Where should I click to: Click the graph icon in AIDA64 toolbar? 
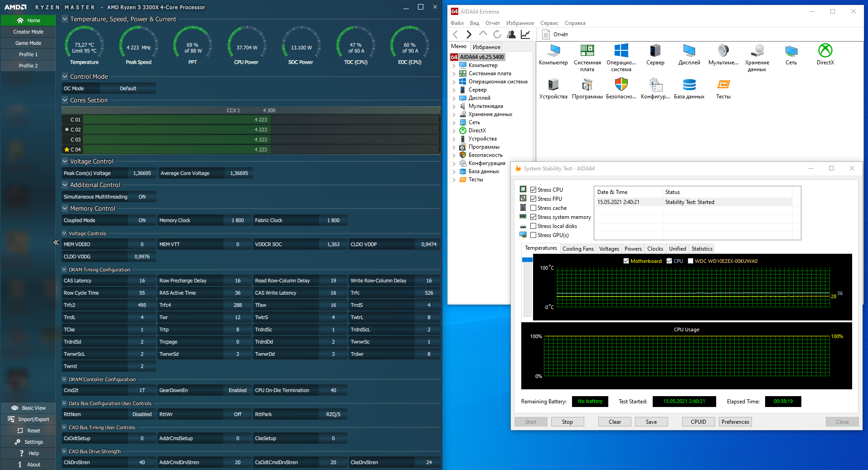(x=525, y=34)
